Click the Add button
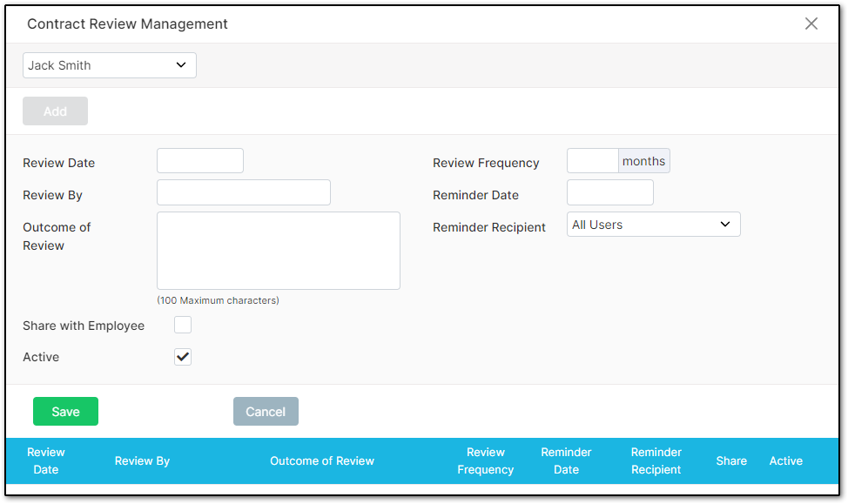Screen dimensions: 848x504 click(55, 111)
